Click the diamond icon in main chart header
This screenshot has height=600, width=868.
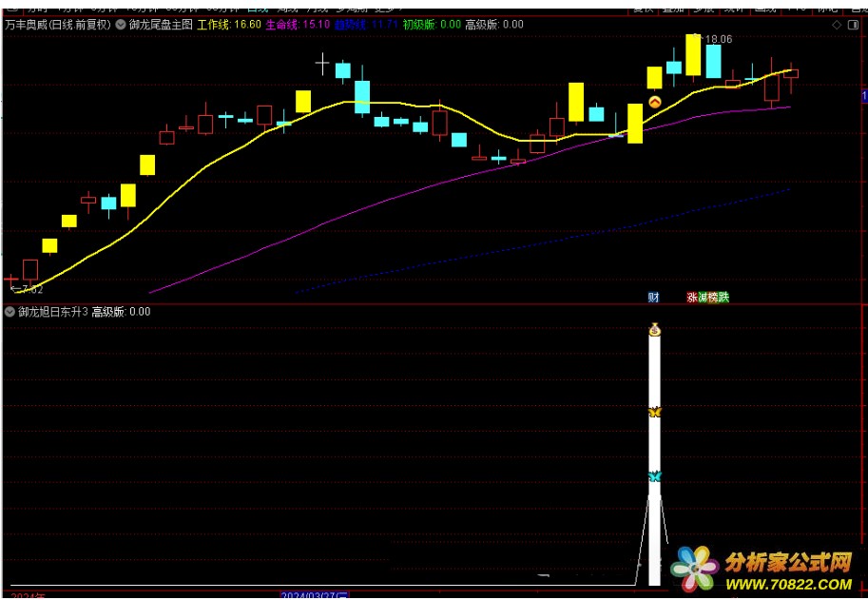click(x=837, y=25)
